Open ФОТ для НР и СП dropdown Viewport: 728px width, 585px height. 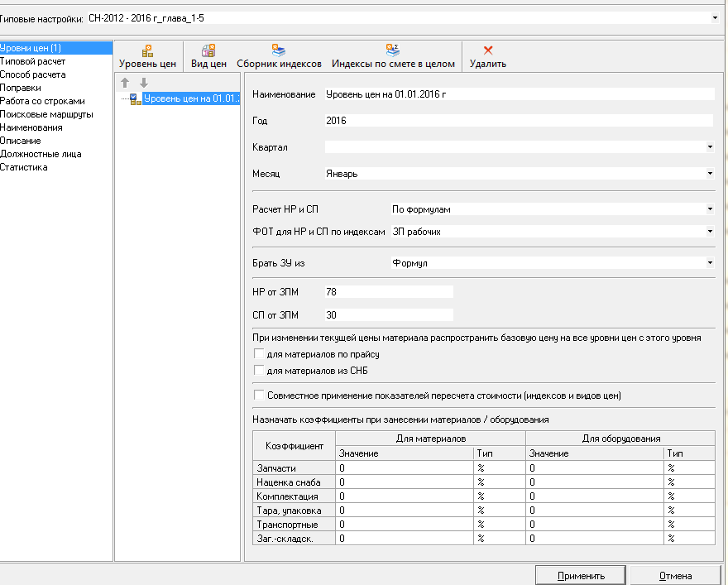710,231
